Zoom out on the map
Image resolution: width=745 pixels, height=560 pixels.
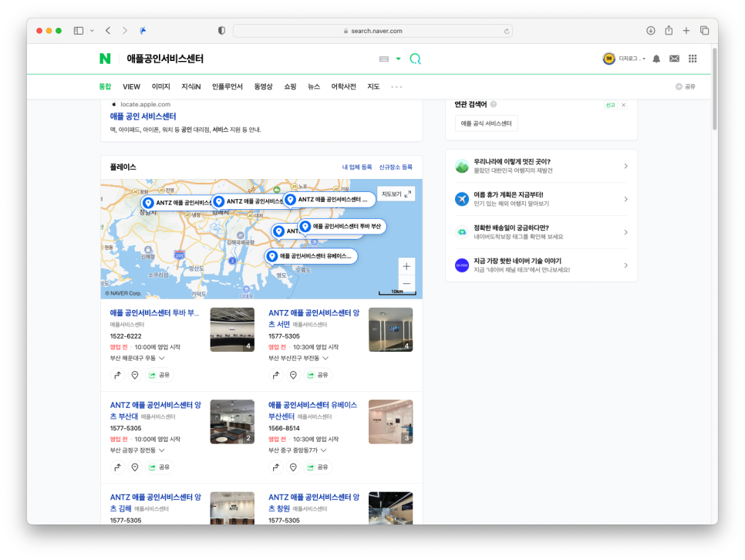[406, 283]
